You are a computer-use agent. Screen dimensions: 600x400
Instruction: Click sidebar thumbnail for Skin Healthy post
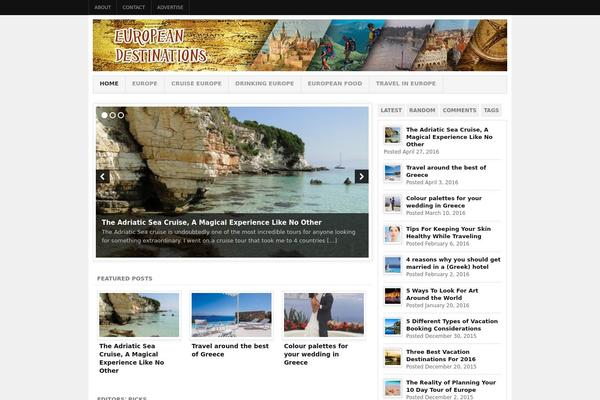(393, 234)
